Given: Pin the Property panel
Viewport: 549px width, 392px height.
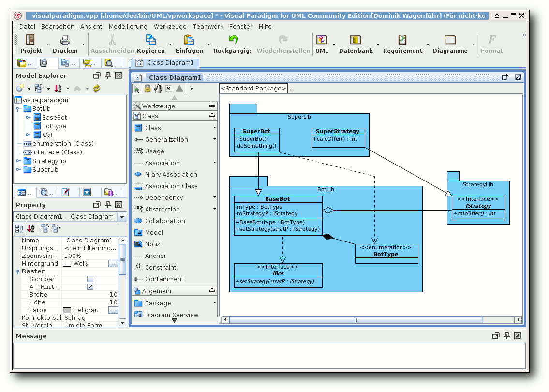Looking at the screenshot, I should 108,205.
